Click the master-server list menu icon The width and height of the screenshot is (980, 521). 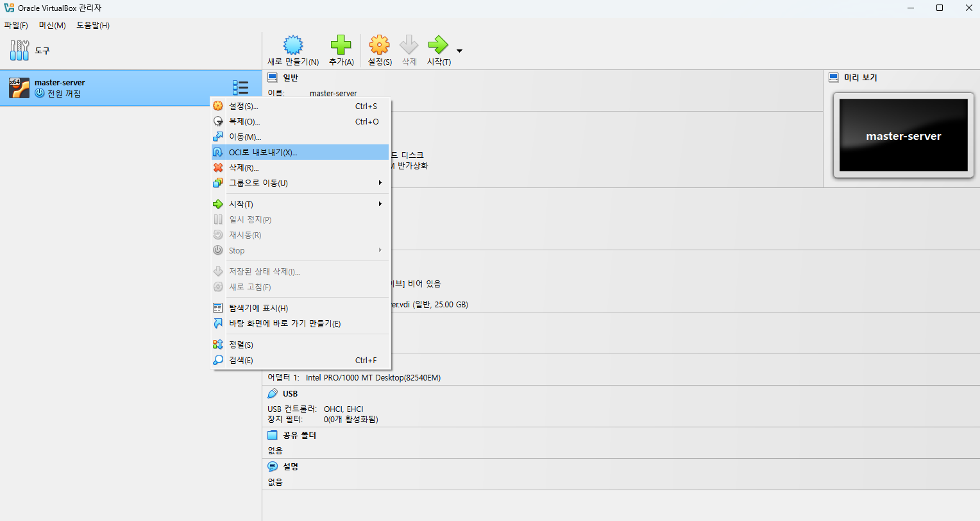click(x=241, y=88)
